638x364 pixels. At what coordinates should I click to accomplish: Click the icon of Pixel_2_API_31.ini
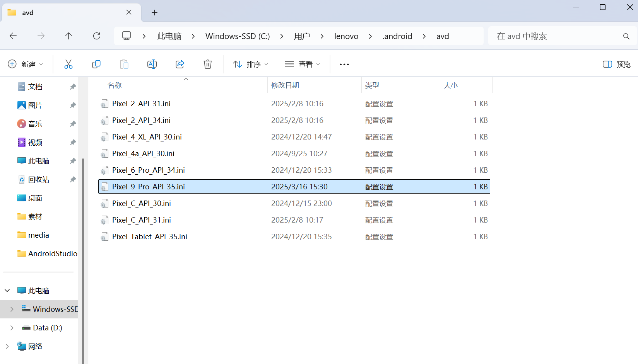click(x=104, y=104)
